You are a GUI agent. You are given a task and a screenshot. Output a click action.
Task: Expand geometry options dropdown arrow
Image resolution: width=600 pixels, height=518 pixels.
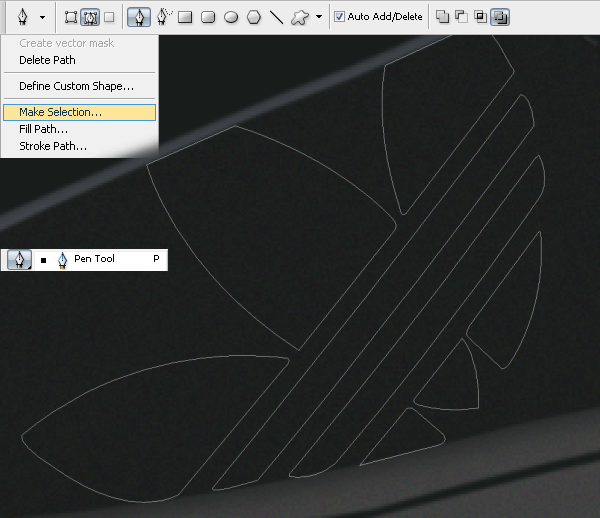pos(319,17)
